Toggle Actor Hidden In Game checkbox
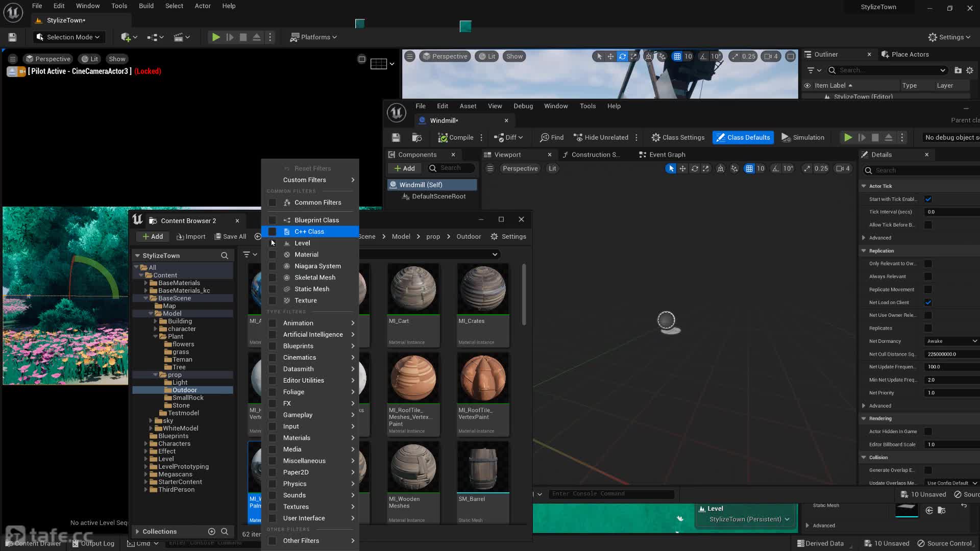Screen dimensions: 980x551 coord(928,432)
